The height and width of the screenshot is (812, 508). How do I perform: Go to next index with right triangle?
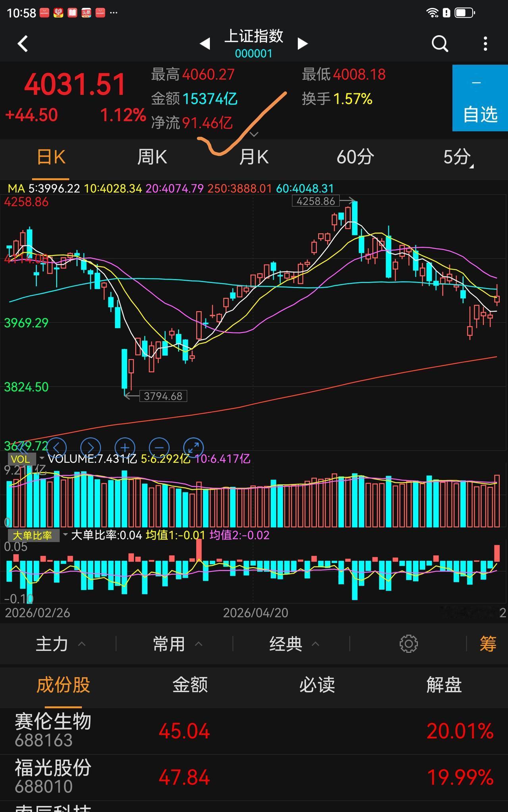(302, 44)
